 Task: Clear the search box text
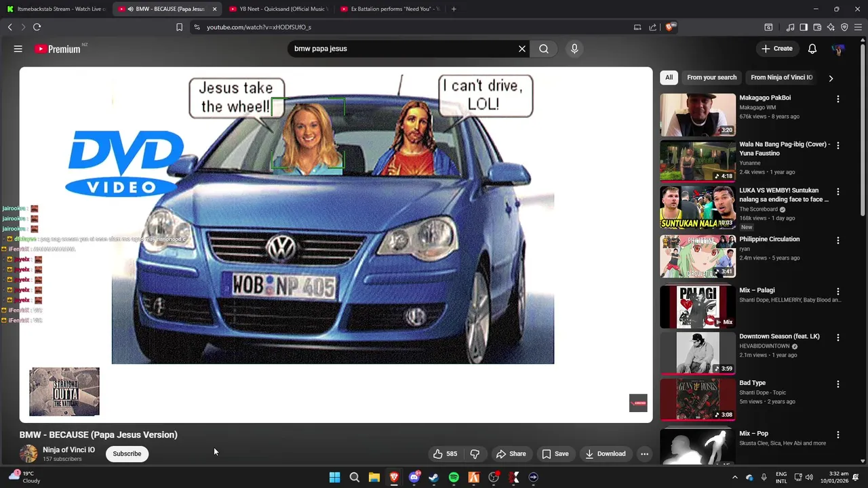tap(522, 49)
